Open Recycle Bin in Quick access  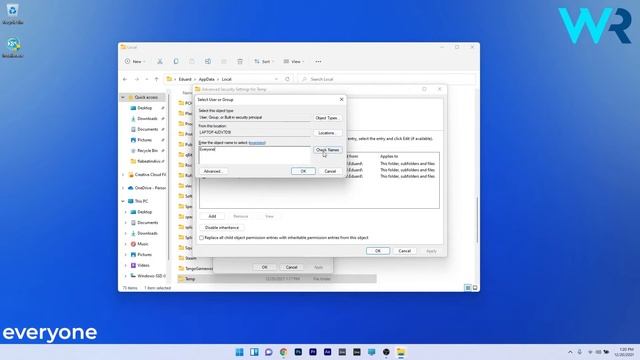coord(147,151)
